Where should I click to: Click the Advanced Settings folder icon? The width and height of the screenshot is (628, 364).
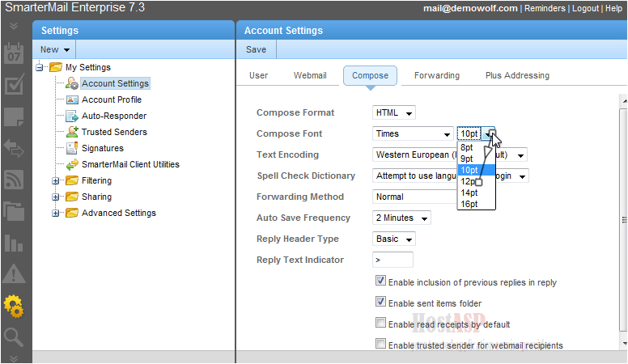point(72,213)
